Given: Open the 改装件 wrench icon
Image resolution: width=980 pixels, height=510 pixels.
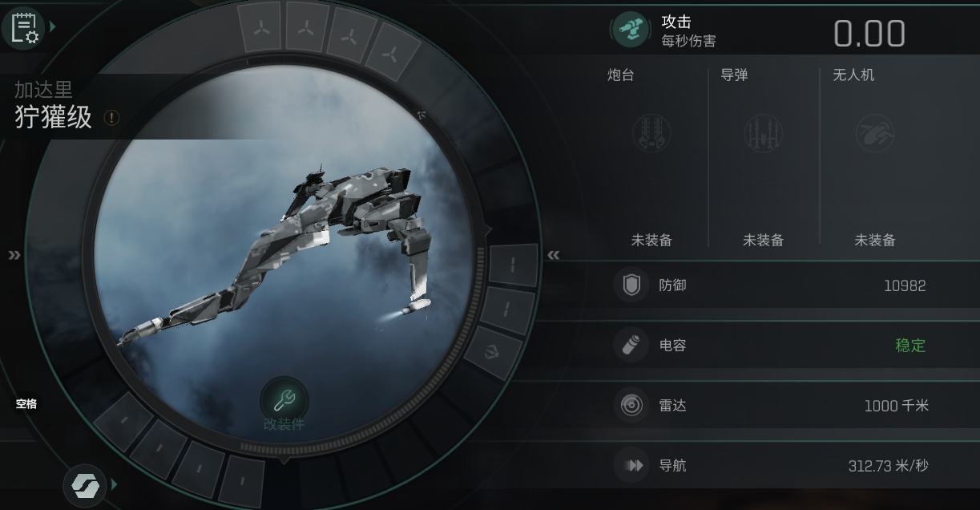Looking at the screenshot, I should 284,399.
